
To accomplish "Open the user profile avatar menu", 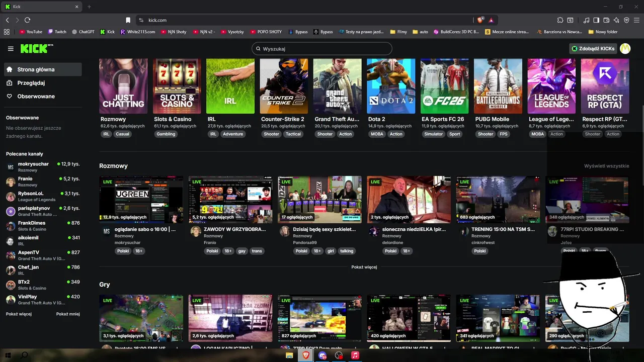I will [x=625, y=49].
